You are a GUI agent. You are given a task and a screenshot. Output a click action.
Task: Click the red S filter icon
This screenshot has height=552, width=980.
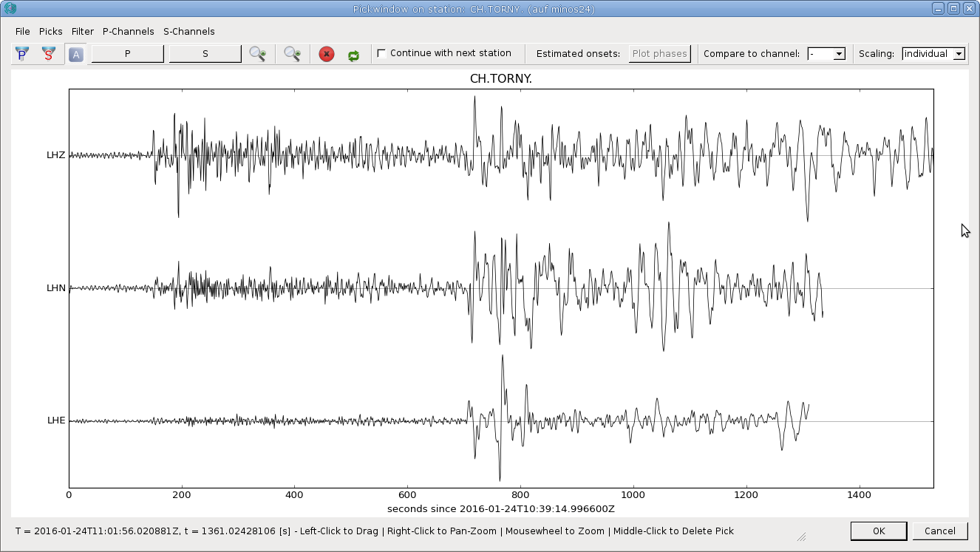click(49, 54)
